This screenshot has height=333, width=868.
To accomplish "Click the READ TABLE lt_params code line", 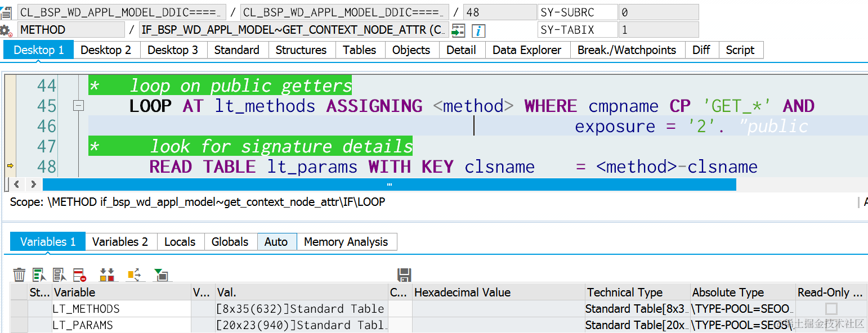I will click(453, 166).
